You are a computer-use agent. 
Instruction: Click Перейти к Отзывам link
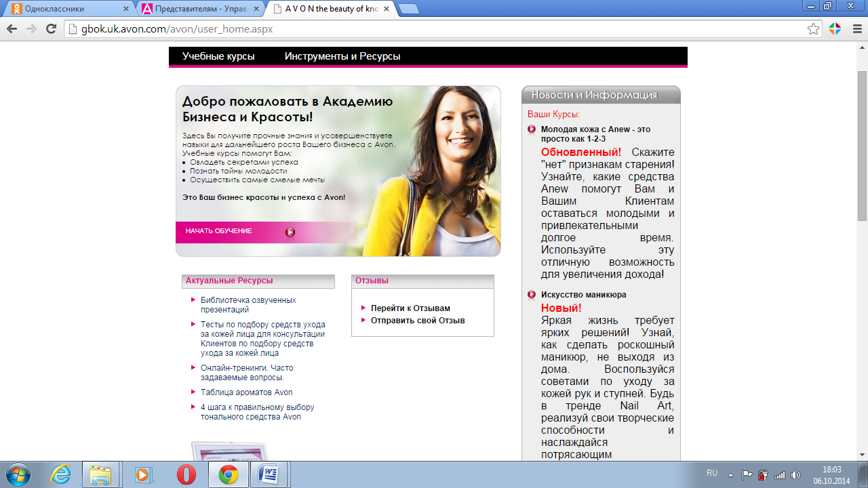tap(410, 308)
